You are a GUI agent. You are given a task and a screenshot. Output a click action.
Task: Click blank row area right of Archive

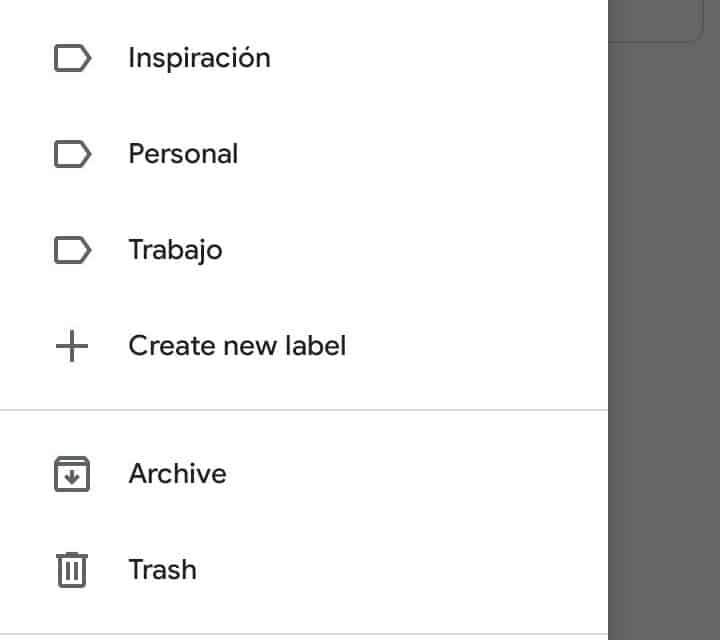click(x=450, y=474)
